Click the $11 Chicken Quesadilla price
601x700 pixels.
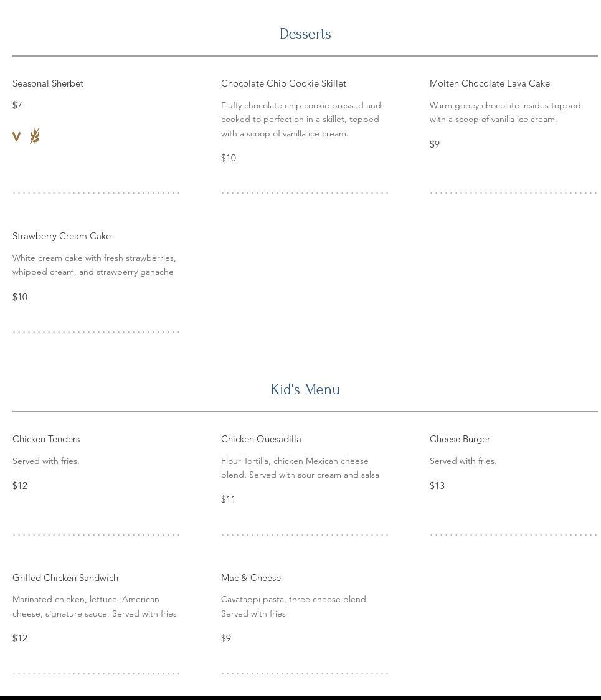click(229, 499)
